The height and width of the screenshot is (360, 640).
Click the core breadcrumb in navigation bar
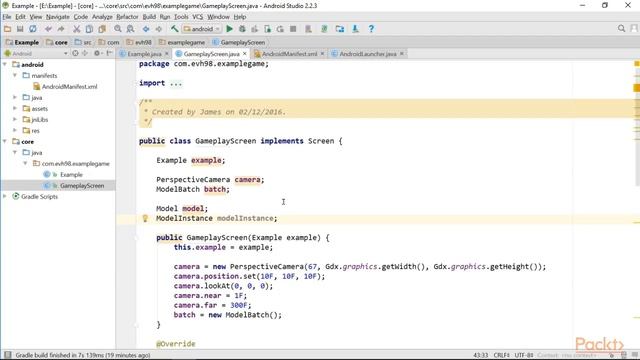click(x=57, y=42)
